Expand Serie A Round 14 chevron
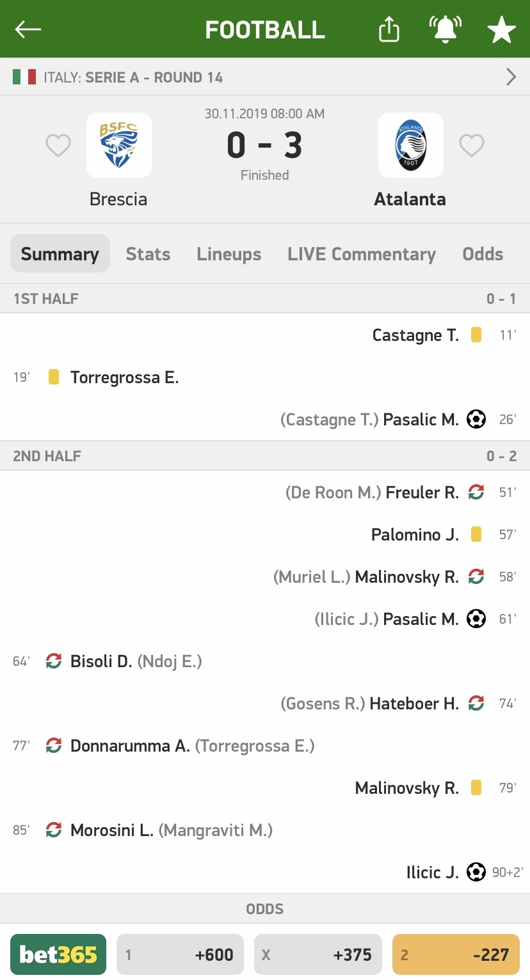 (x=511, y=77)
